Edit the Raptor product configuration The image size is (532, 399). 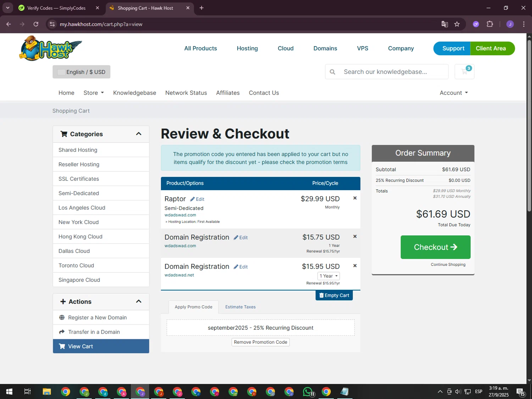(x=197, y=199)
